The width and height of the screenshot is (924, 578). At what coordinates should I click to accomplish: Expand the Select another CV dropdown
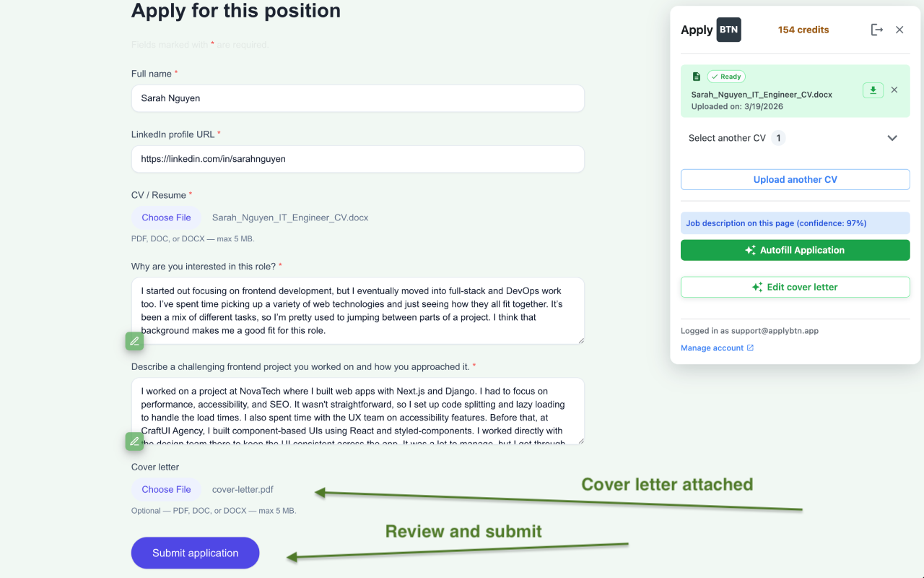tap(892, 137)
